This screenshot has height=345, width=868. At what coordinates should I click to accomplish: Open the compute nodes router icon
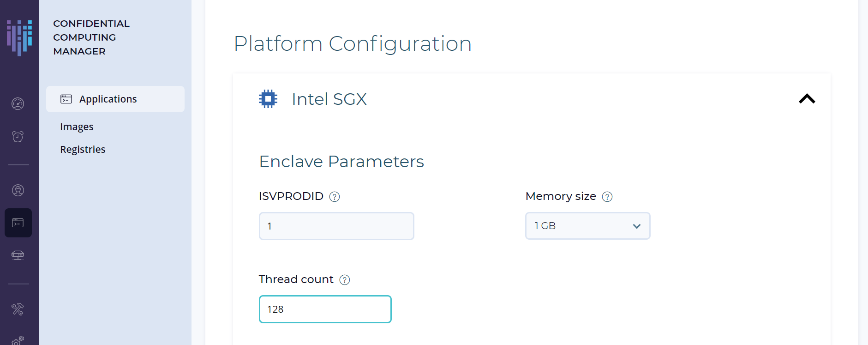click(18, 255)
